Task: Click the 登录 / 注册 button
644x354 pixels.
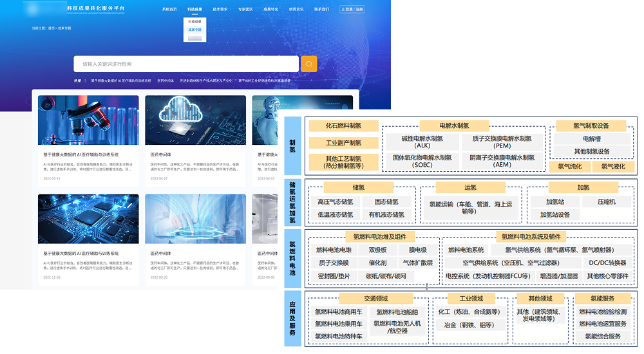Action: (x=352, y=9)
